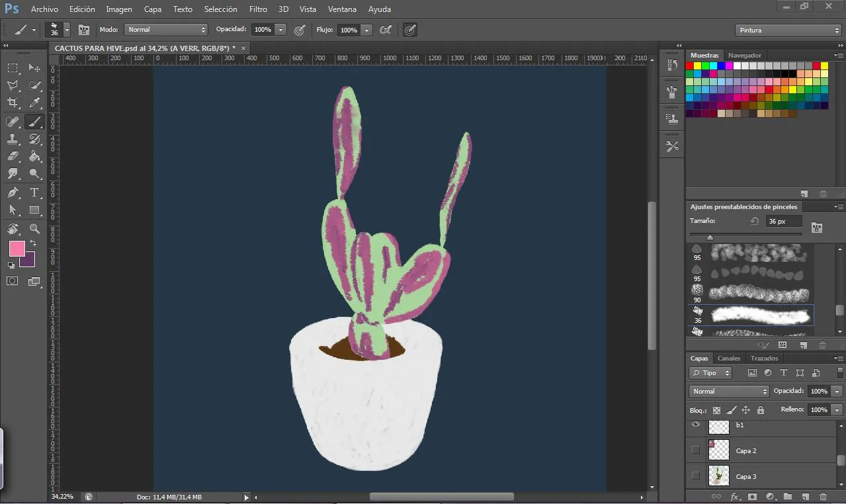This screenshot has height=504, width=846.
Task: Select the Brush tool in tools panel
Action: pos(34,122)
